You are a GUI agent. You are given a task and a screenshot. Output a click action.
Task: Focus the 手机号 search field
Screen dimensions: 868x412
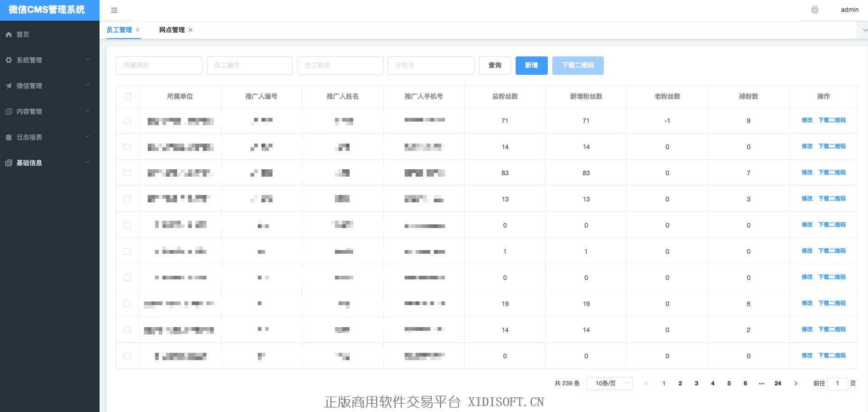tap(431, 66)
